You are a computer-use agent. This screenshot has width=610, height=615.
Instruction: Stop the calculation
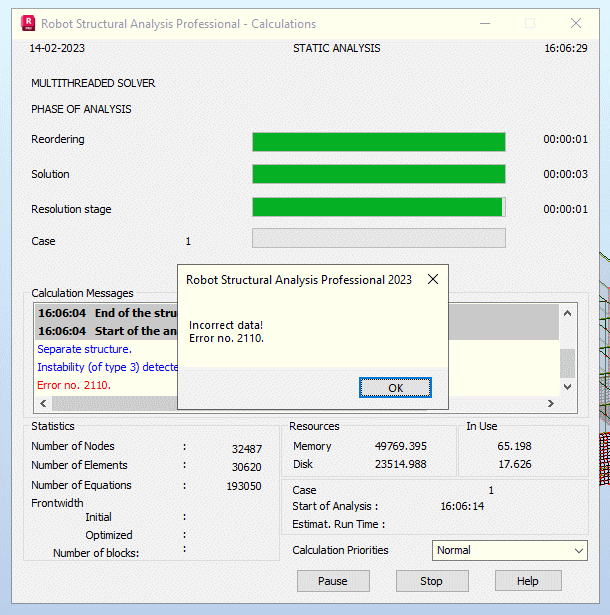pos(432,581)
